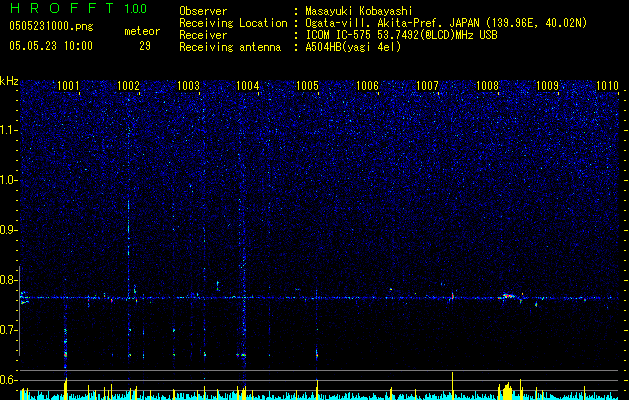Viewport: 629px width, 400px height.
Task: Click the red echo spot below 1005
Action: point(317,354)
